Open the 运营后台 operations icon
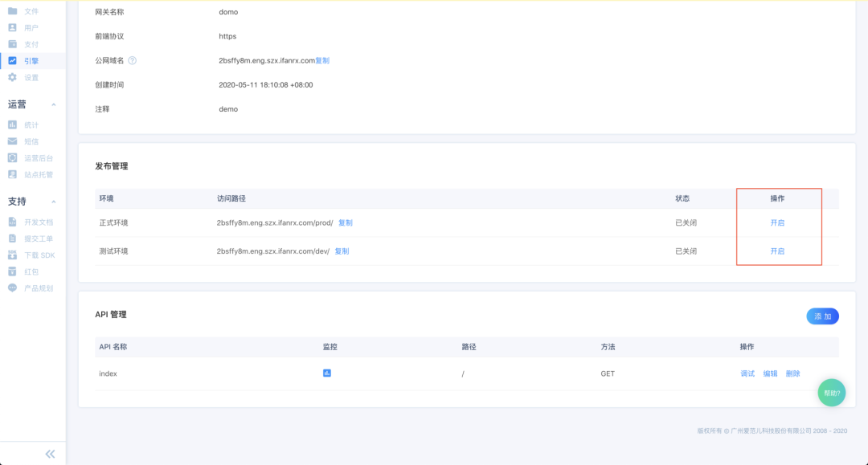868x465 pixels. 12,158
